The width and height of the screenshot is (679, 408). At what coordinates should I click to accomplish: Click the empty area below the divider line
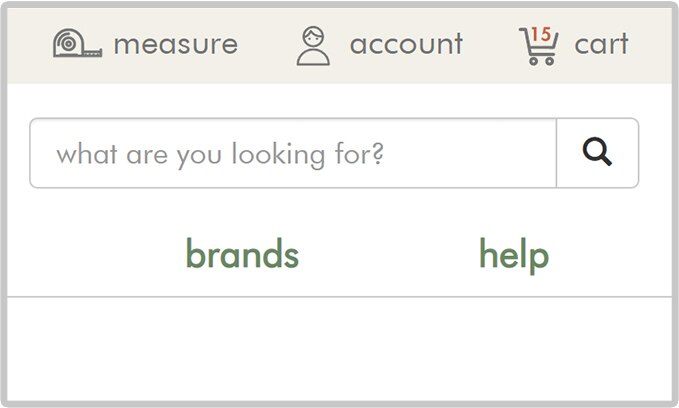click(x=340, y=349)
